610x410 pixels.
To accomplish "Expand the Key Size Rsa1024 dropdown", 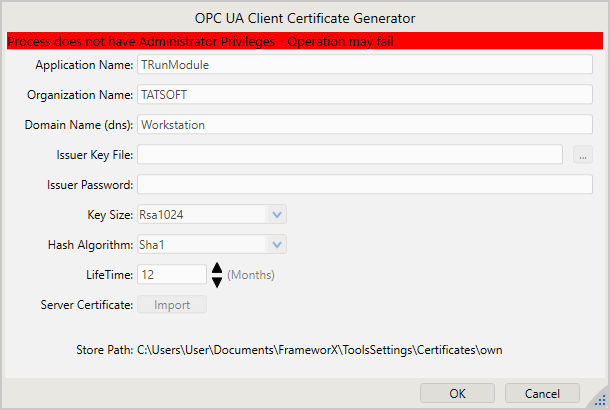I will tap(277, 214).
